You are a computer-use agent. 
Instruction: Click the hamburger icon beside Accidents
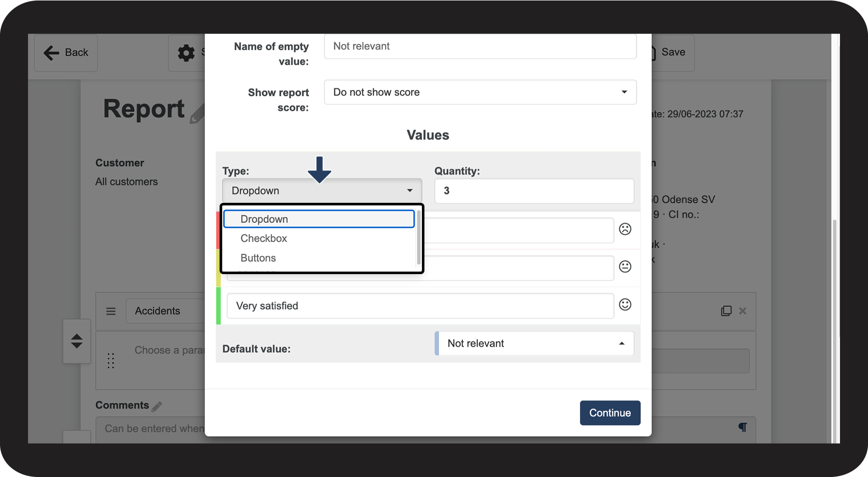(111, 311)
